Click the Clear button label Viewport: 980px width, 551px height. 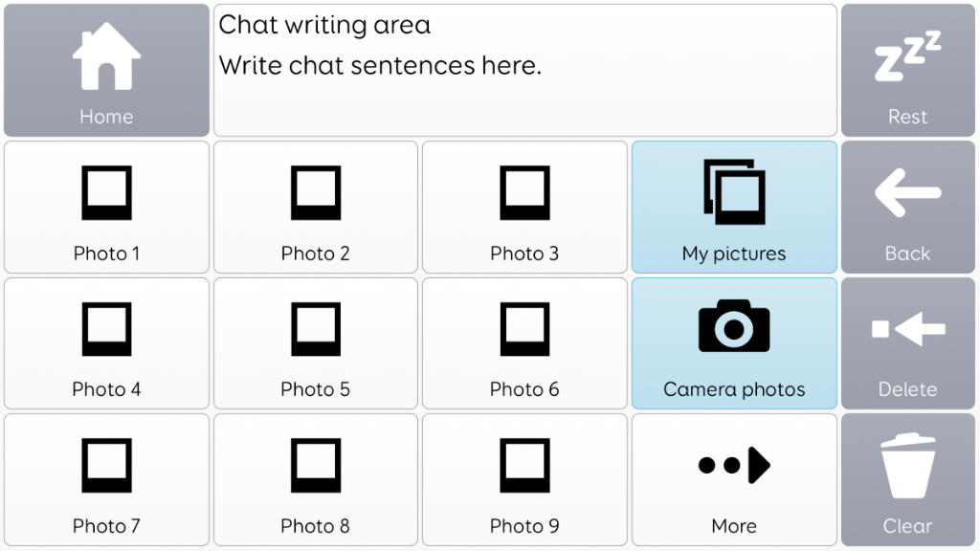point(907,526)
